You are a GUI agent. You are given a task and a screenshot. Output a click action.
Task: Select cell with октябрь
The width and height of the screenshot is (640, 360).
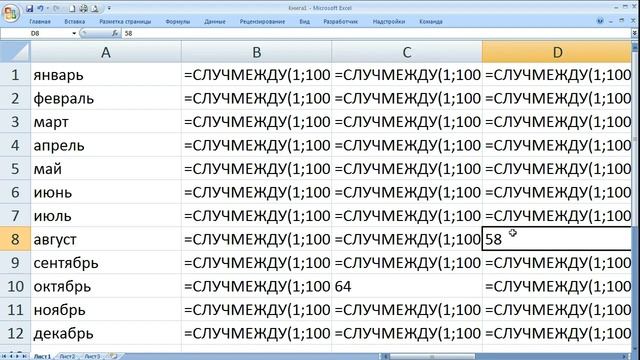point(106,286)
